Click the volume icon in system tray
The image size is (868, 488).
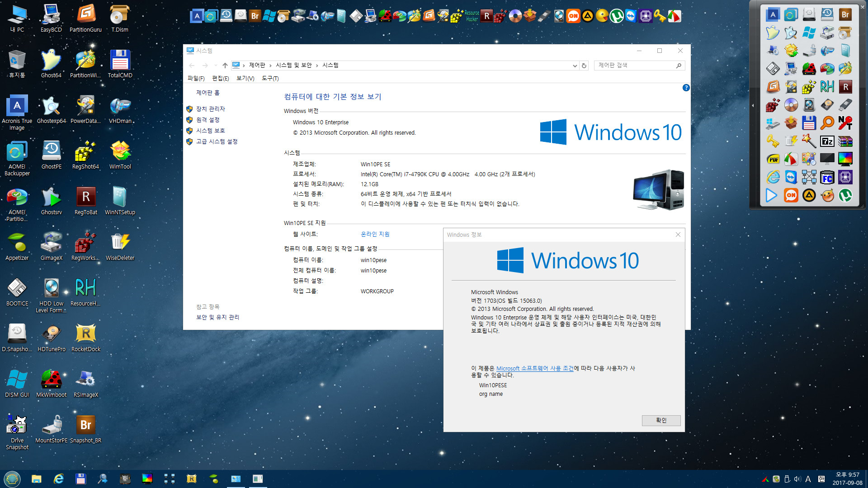[x=797, y=479]
